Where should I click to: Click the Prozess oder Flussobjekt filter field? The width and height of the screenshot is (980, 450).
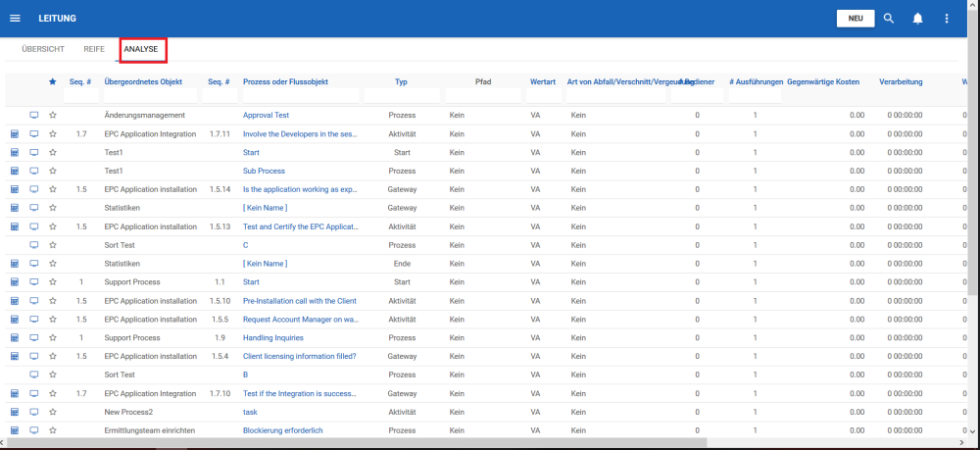click(x=300, y=96)
